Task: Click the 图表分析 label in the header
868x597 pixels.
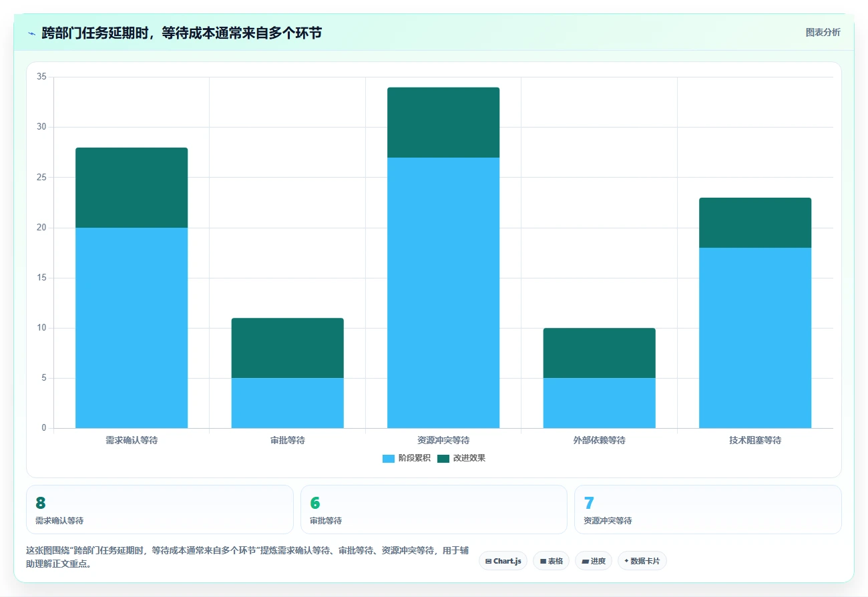Action: 823,32
